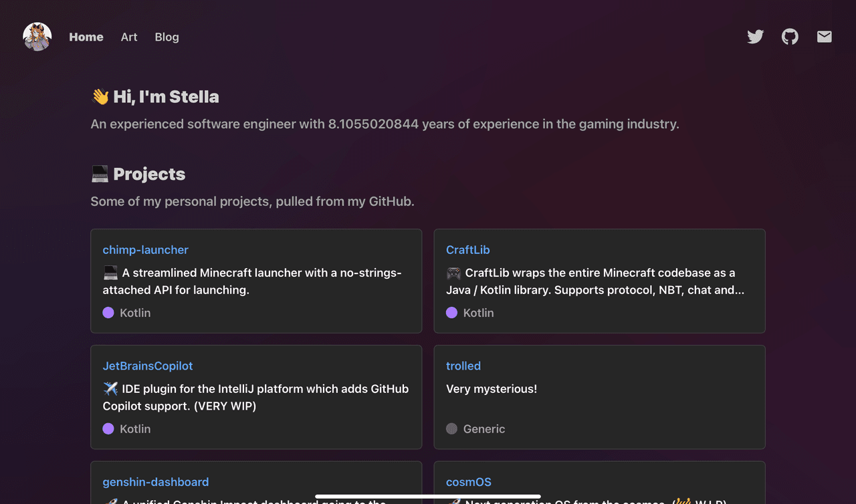Click the Kotlin label on CraftLib card
856x504 pixels.
(479, 313)
